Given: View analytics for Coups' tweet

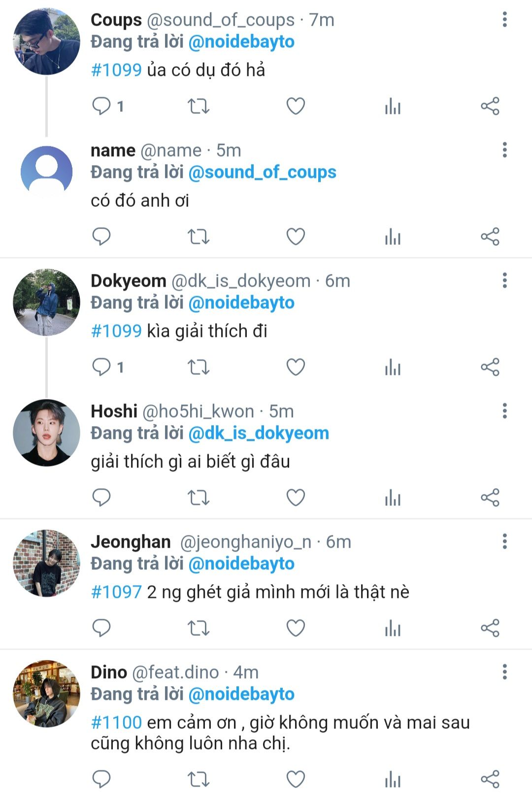Looking at the screenshot, I should point(393,106).
